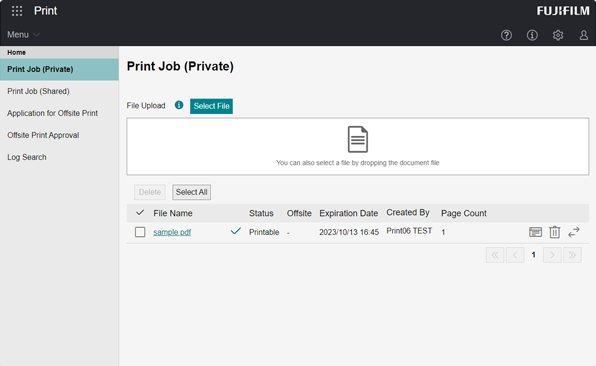The width and height of the screenshot is (596, 366).
Task: Click the Select All button
Action: click(x=191, y=192)
